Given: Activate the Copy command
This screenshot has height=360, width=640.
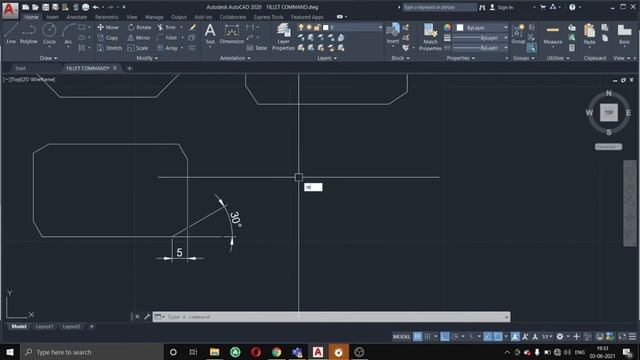Looking at the screenshot, I should click(x=108, y=38).
